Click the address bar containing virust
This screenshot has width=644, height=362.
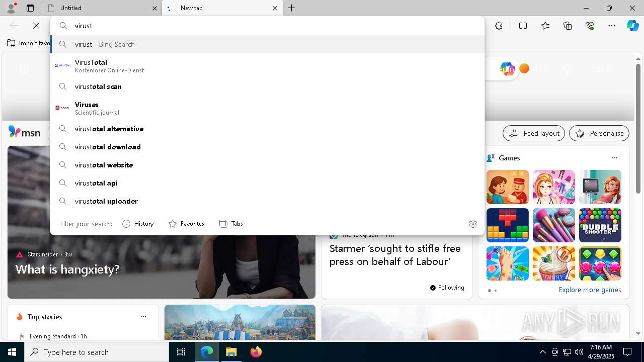coord(268,26)
